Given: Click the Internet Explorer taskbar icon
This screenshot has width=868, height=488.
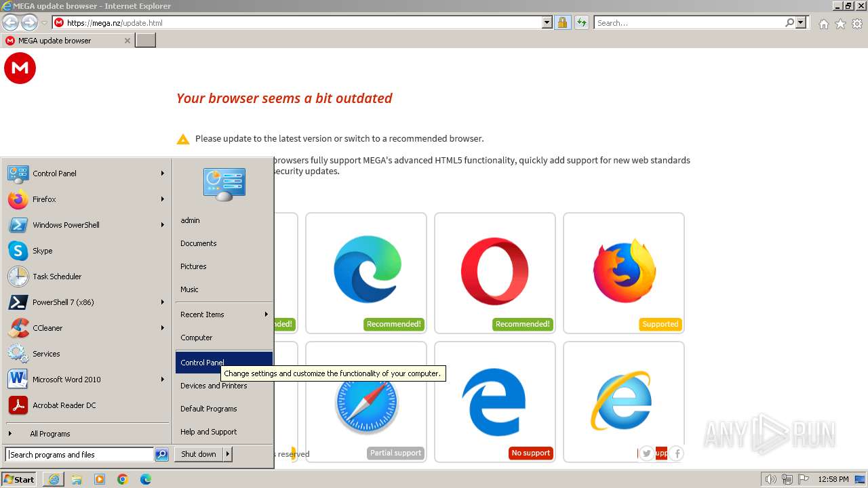Looking at the screenshot, I should [x=54, y=479].
